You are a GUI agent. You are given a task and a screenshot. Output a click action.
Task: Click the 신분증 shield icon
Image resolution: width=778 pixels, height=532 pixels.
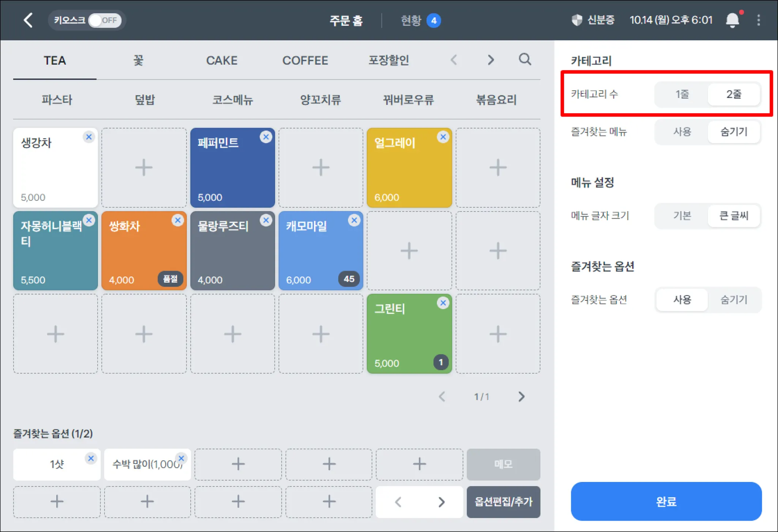pos(577,20)
